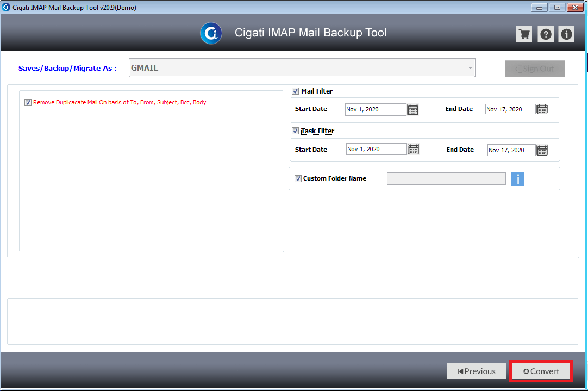
Task: Open calendar for Mail Filter Start Date
Action: click(413, 109)
